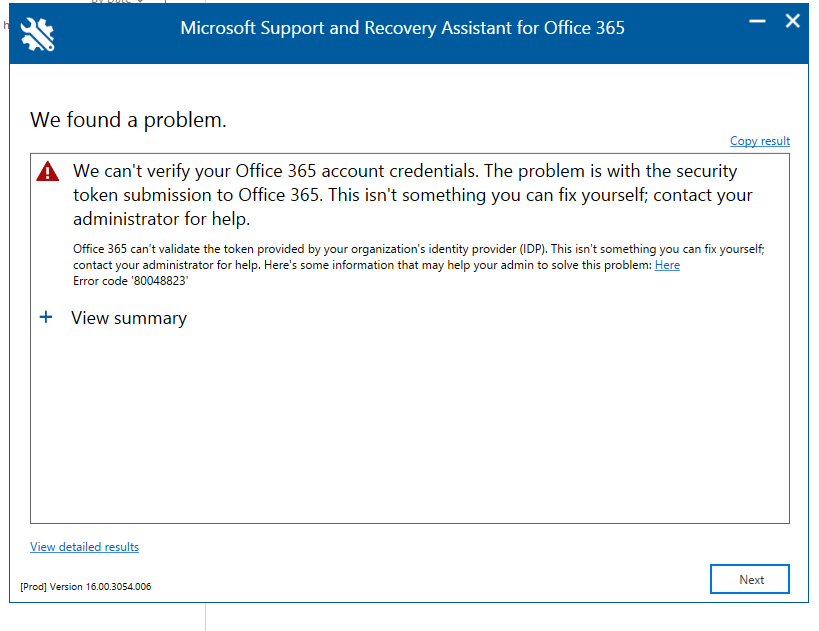
Task: Click the 'Error code' label line
Action: (x=100, y=281)
